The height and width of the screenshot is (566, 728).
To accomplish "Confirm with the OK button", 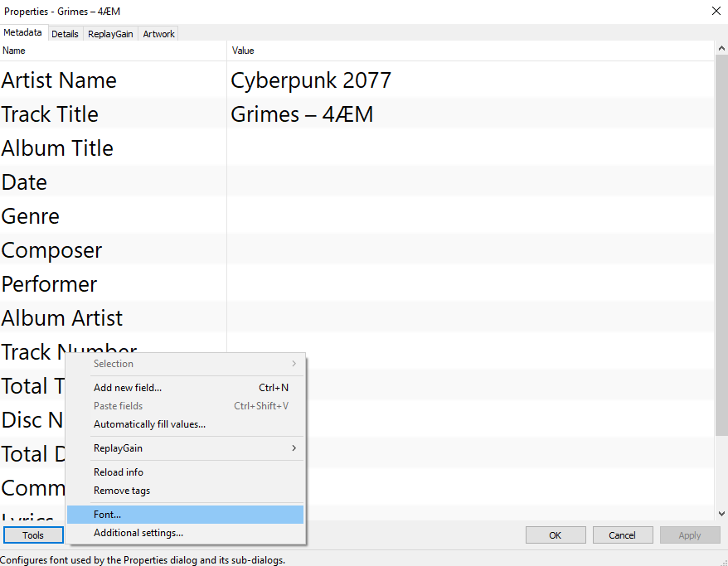I will click(556, 535).
